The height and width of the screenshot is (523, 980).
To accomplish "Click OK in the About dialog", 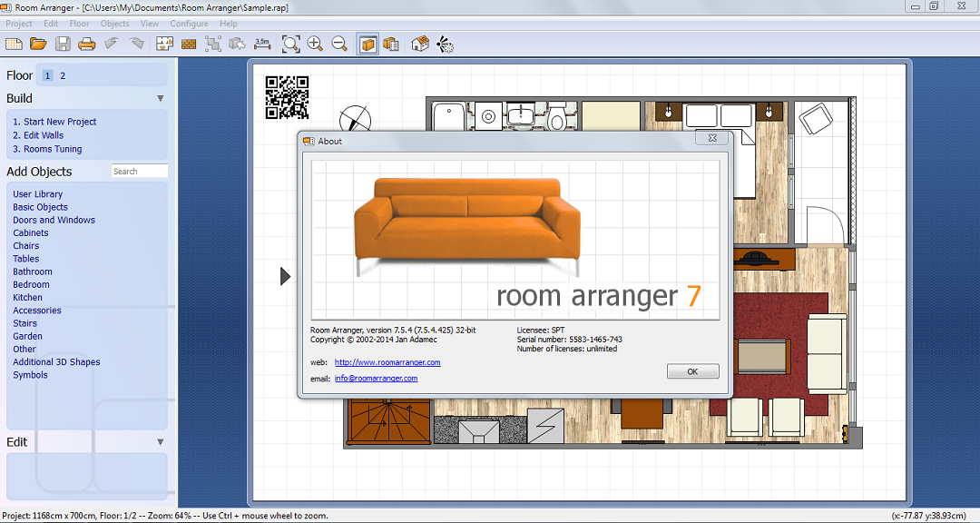I will 693,371.
